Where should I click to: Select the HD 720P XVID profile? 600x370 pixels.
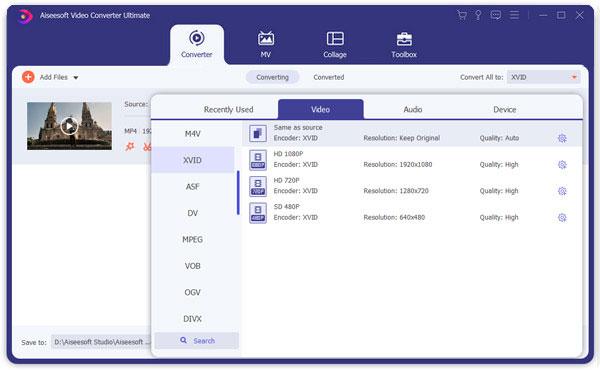coord(412,186)
